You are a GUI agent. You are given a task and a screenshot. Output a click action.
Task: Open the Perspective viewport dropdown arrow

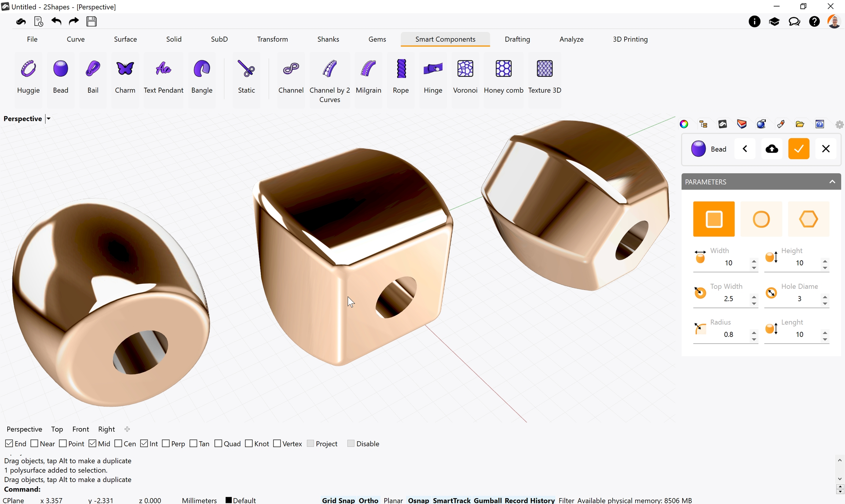point(48,119)
